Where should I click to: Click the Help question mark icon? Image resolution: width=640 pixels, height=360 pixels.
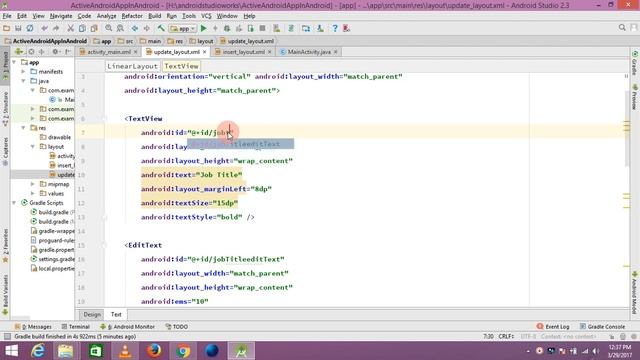(335, 28)
